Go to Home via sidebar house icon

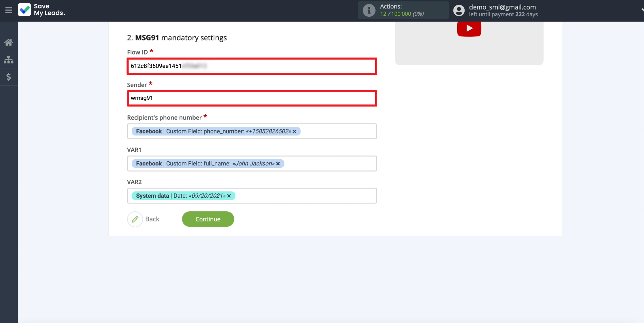point(9,42)
